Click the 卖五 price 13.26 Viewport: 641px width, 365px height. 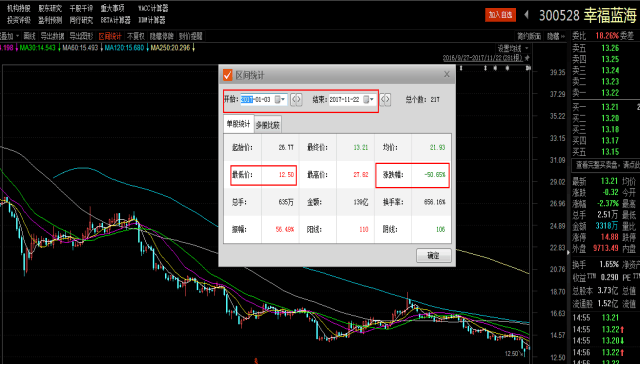(610, 48)
